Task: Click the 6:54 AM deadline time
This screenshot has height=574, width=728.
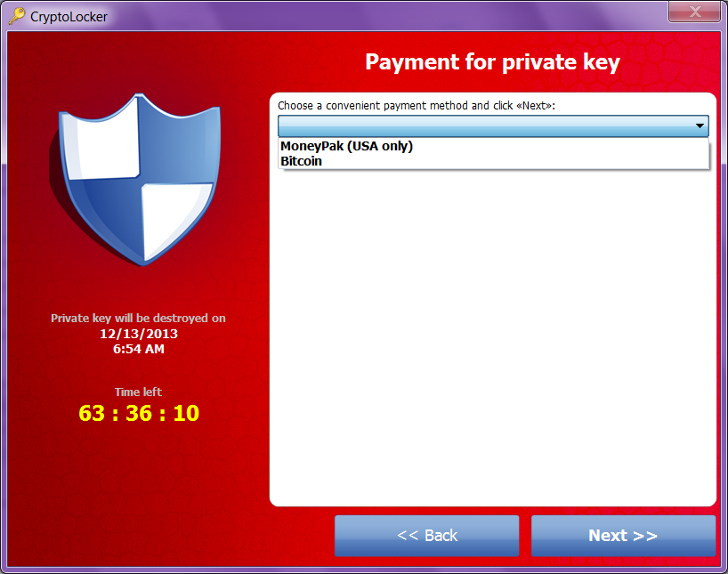Action: tap(139, 349)
